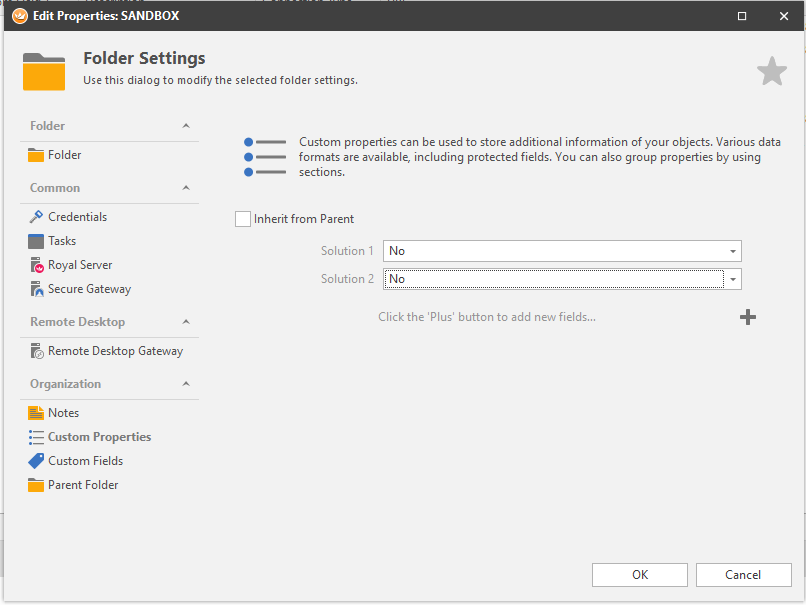Collapse the Organization section
The height and width of the screenshot is (605, 806).
tap(186, 384)
